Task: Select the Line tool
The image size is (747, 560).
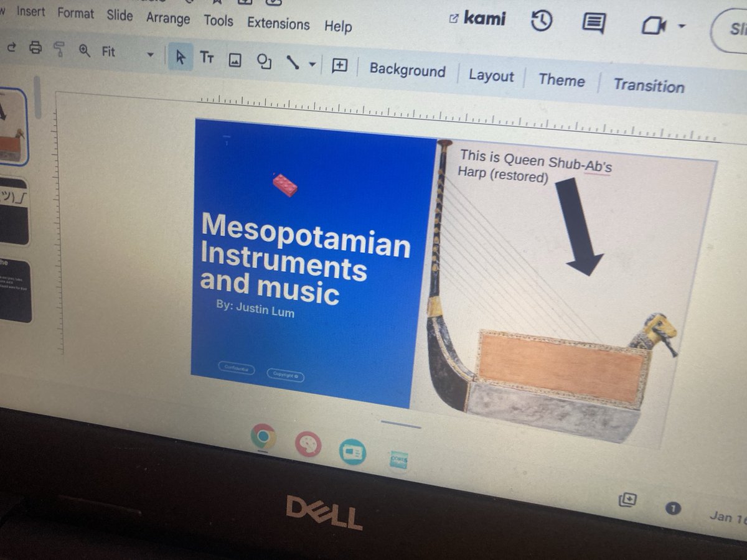Action: 292,62
